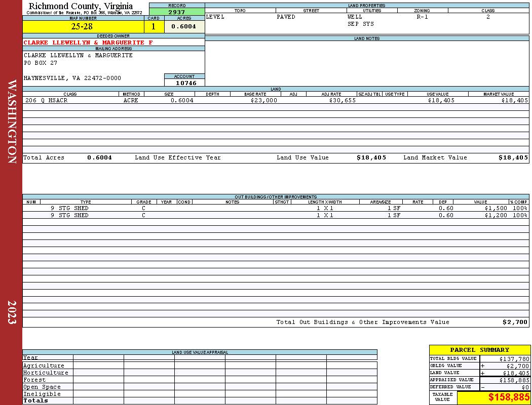Click Agriculture row label
The image size is (532, 405).
click(44, 366)
